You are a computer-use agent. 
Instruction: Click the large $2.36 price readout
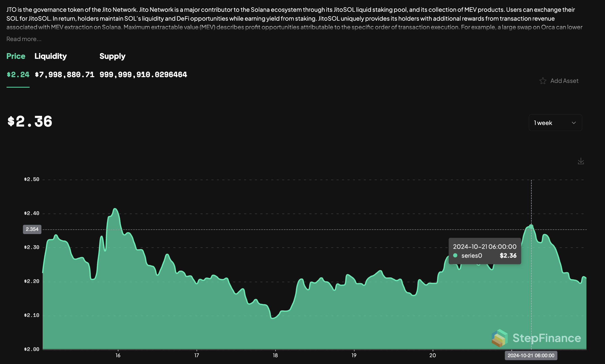[30, 122]
